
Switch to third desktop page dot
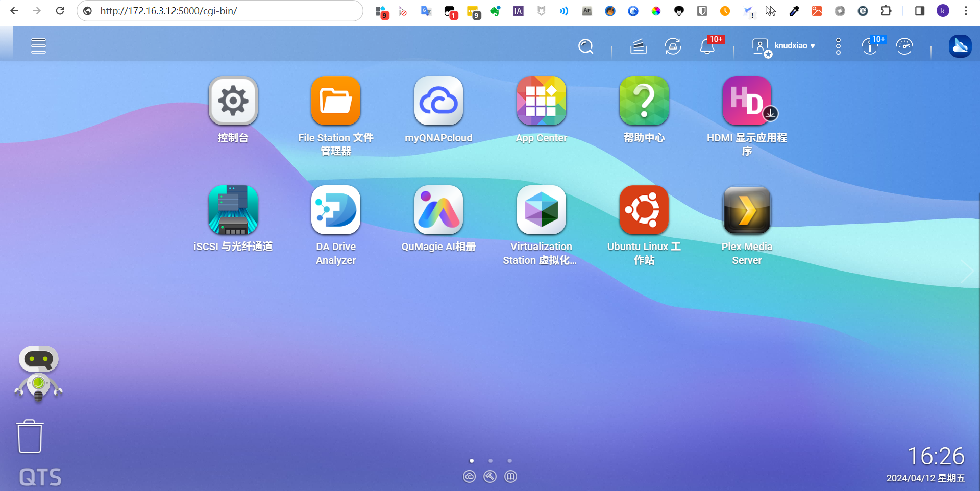coord(509,461)
